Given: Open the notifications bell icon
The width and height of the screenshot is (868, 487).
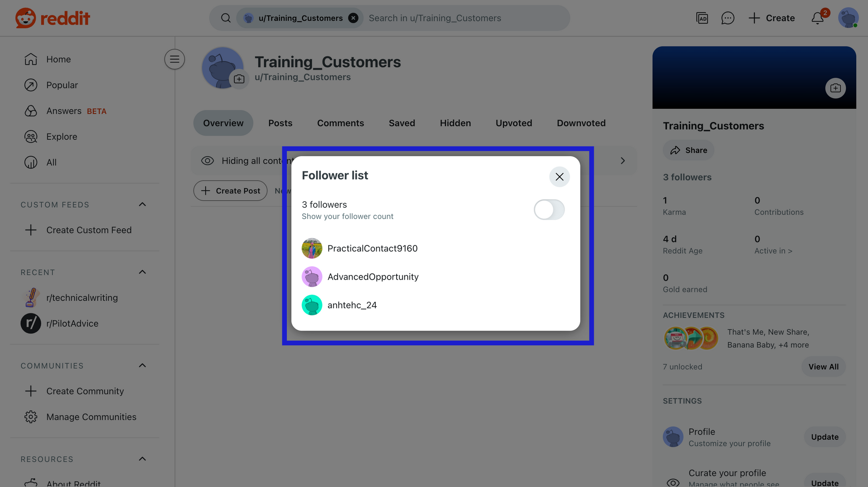Looking at the screenshot, I should tap(818, 18).
